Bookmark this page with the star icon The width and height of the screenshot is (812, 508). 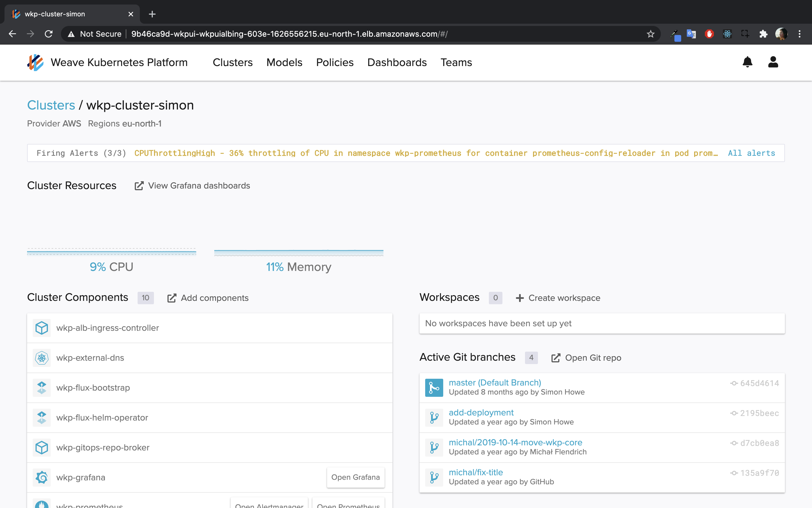[x=651, y=34]
